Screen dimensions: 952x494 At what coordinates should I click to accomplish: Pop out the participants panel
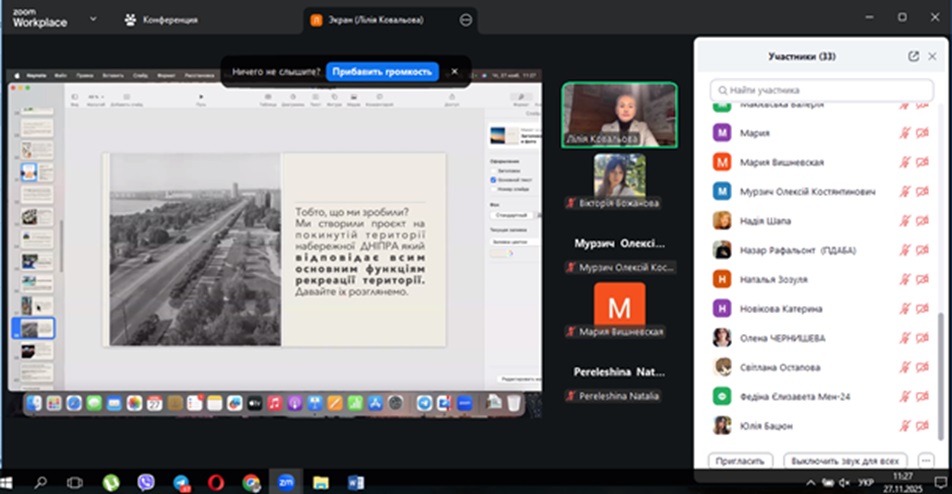[x=913, y=57]
